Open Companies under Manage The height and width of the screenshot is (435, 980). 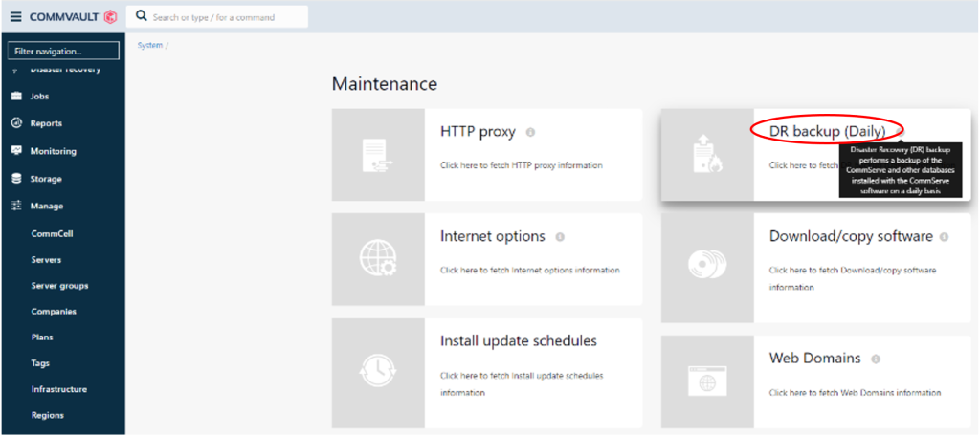54,312
